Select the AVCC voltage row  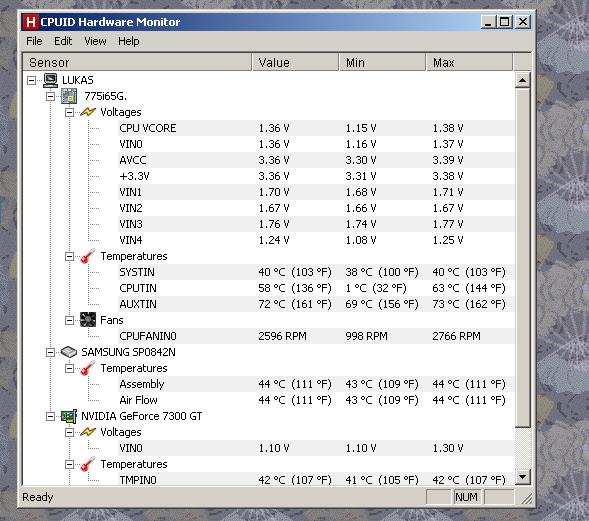tap(316, 160)
